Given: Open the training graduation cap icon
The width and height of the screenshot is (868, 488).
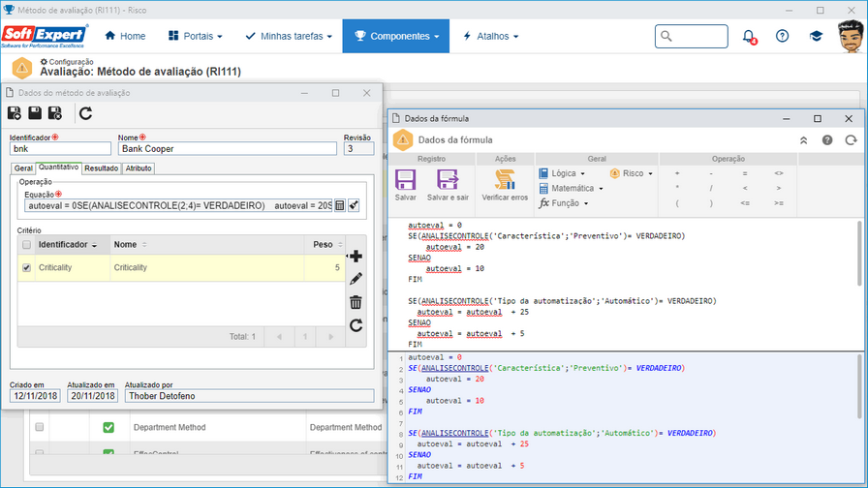Looking at the screenshot, I should tap(816, 36).
